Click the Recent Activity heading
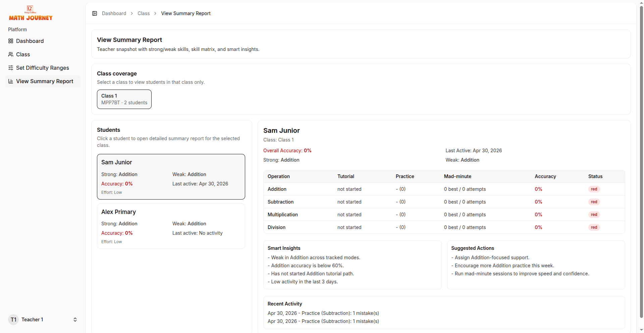 285,304
